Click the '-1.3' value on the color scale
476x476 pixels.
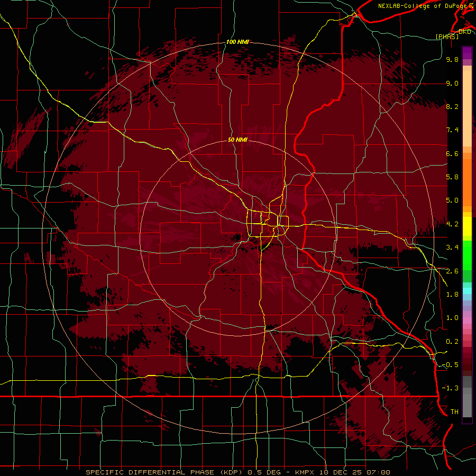coord(450,388)
